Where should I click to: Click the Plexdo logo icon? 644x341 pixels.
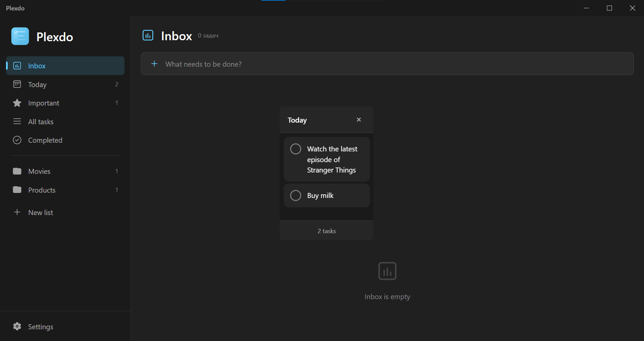coord(19,36)
